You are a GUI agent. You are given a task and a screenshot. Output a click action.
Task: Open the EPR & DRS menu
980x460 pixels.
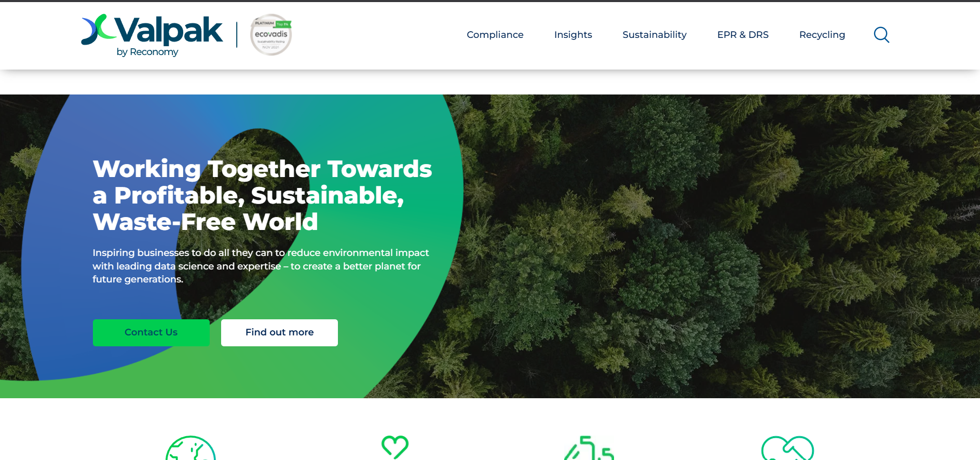click(x=743, y=35)
